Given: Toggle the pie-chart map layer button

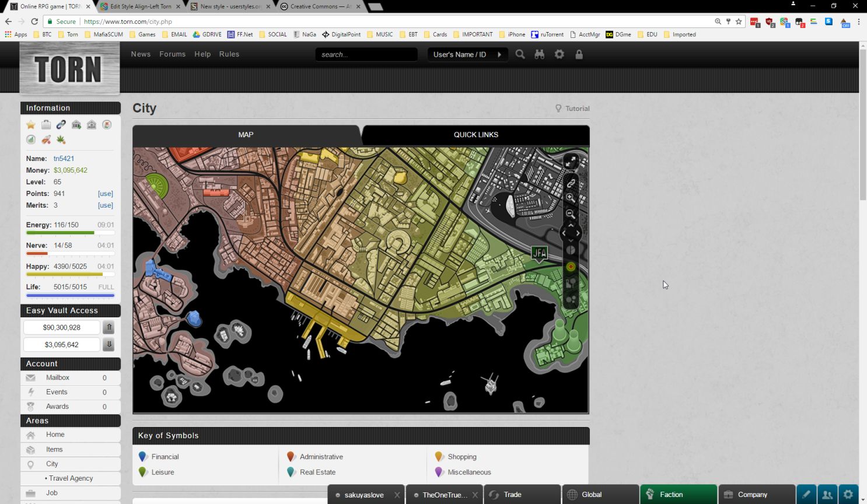Looking at the screenshot, I should [x=571, y=250].
